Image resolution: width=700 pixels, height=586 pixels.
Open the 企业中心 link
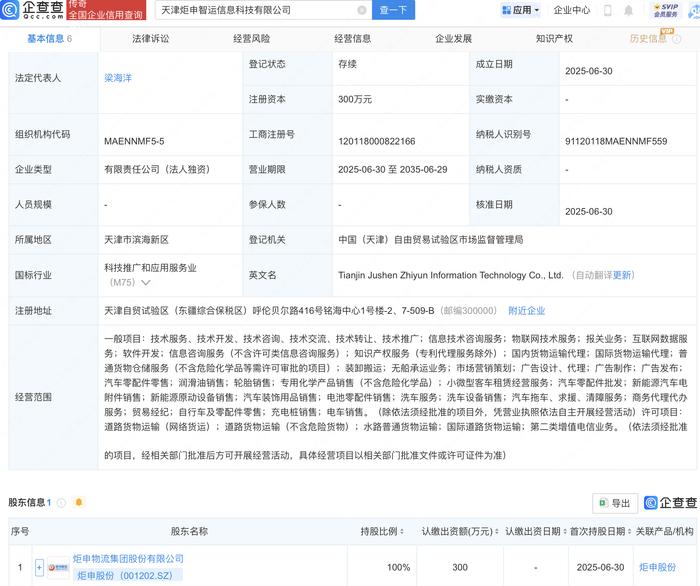coord(571,10)
